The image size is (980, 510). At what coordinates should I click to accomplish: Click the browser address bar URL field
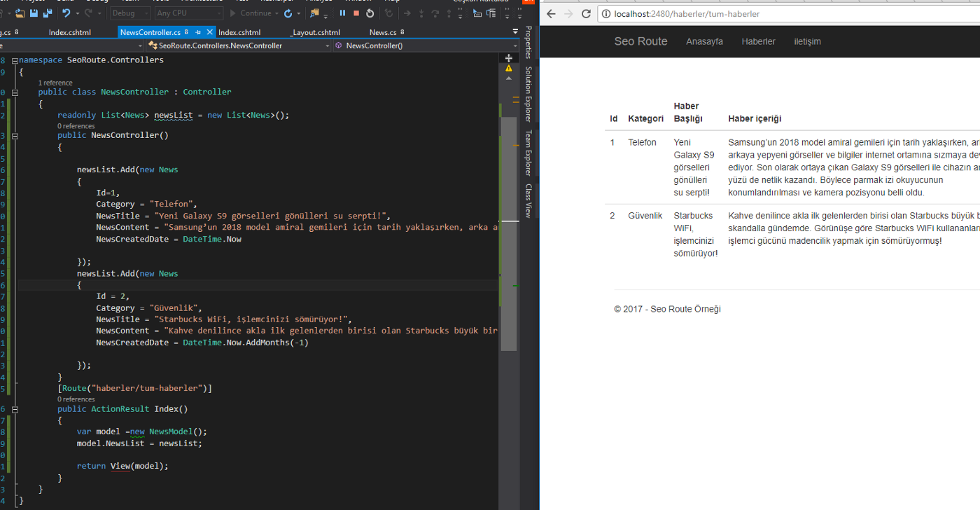[x=789, y=14]
